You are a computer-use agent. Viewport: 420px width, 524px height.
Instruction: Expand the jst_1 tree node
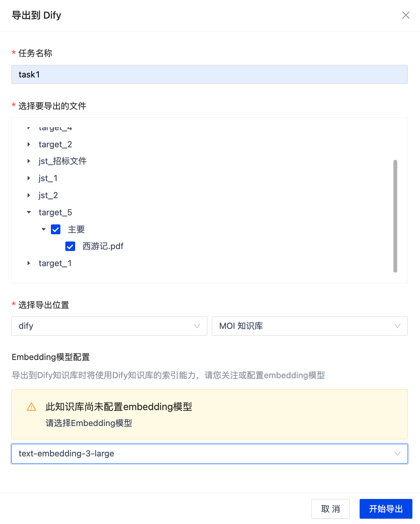(29, 178)
